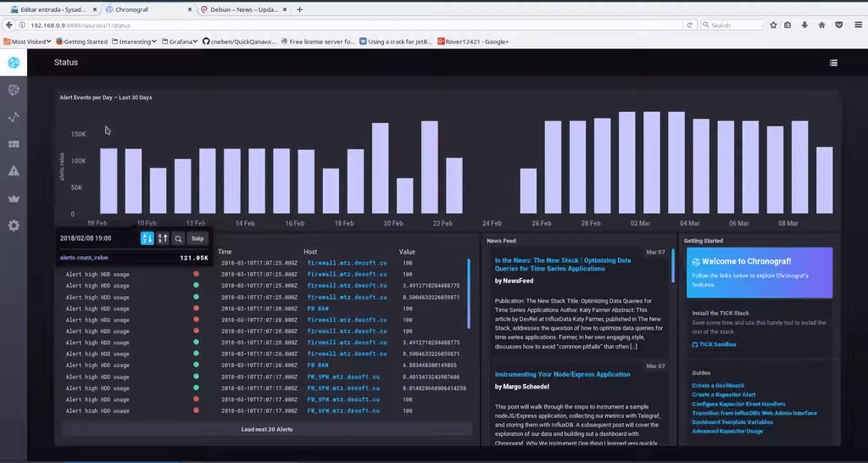This screenshot has height=463, width=868.
Task: Click alerts.count_value in the legend
Action: click(84, 258)
